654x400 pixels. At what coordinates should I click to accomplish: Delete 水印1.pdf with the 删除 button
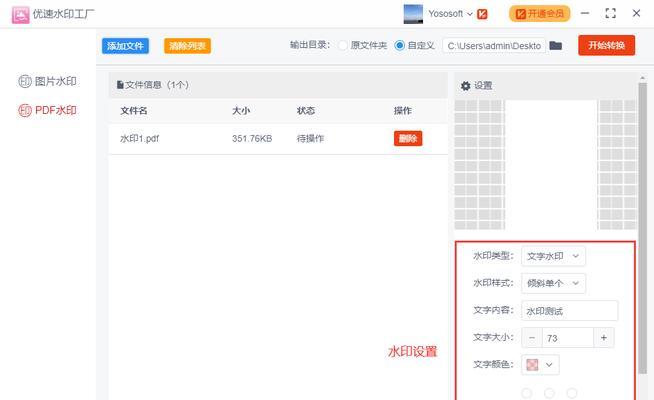point(408,138)
